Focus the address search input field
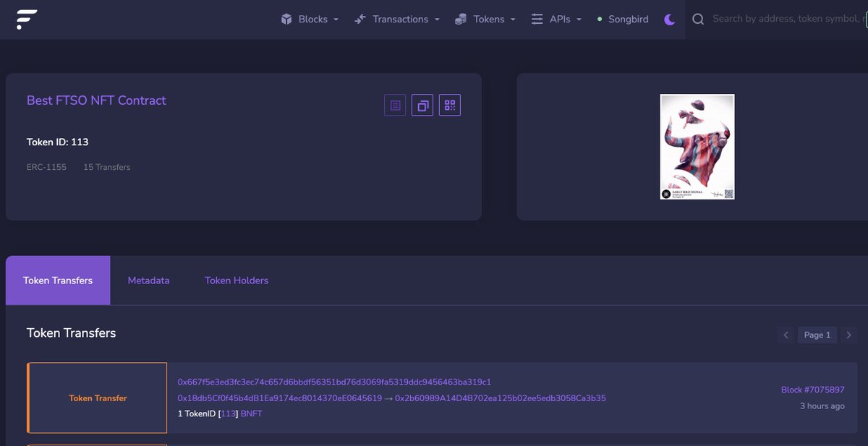Screen dimensions: 868x446 click(x=790, y=19)
